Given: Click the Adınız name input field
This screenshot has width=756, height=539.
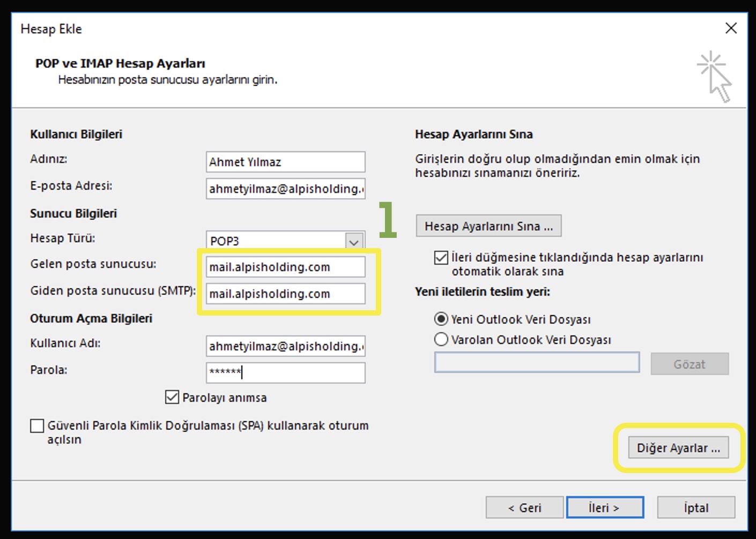Looking at the screenshot, I should click(285, 162).
